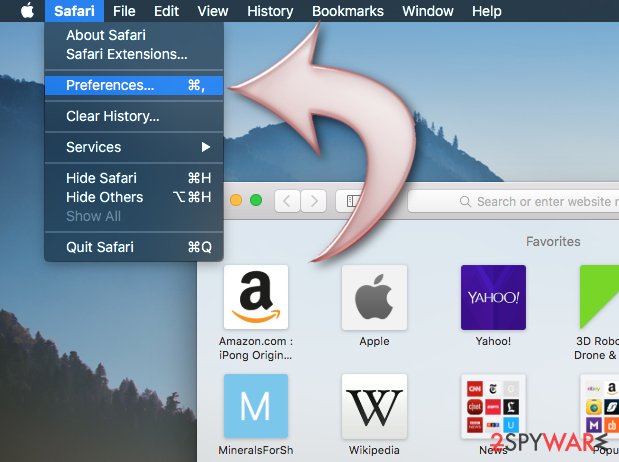Click the Favorites heading
The image size is (619, 462).
(x=553, y=241)
